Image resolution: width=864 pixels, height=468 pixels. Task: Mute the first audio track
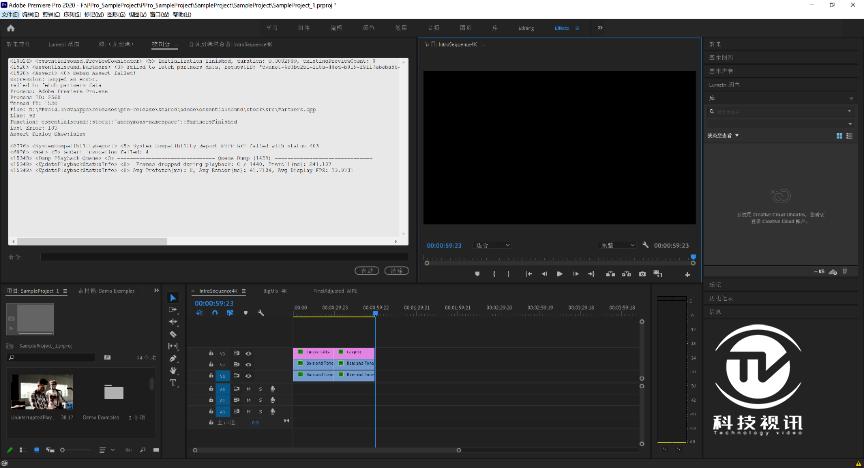pyautogui.click(x=248, y=388)
